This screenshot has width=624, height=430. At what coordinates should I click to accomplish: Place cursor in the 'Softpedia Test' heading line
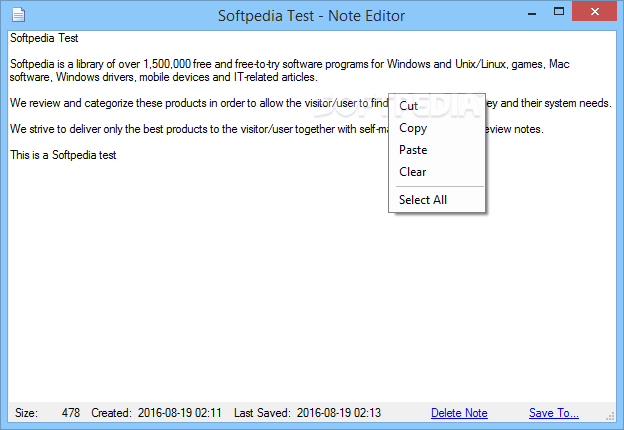(44, 38)
